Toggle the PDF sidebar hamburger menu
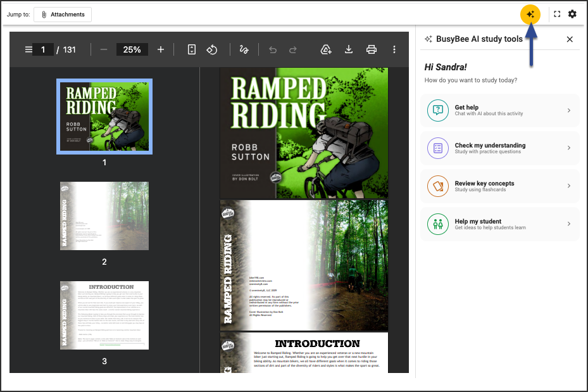 pyautogui.click(x=28, y=49)
